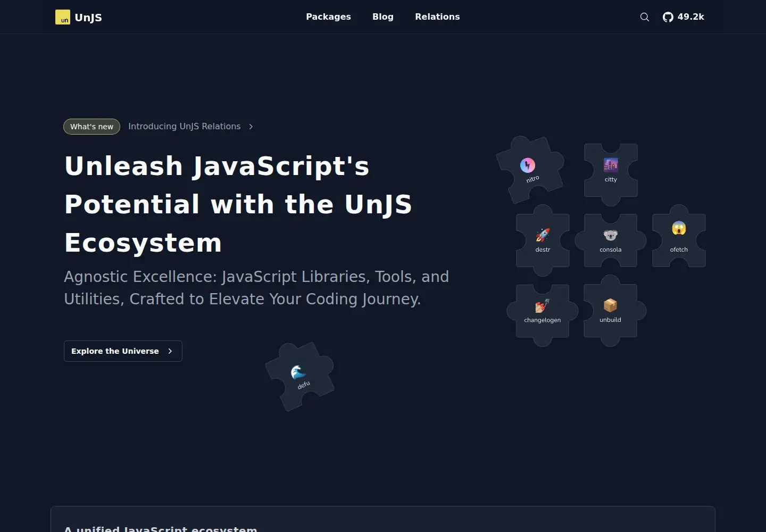This screenshot has width=766, height=532.
Task: Click the 49.2k GitHub stars count
Action: [x=691, y=17]
